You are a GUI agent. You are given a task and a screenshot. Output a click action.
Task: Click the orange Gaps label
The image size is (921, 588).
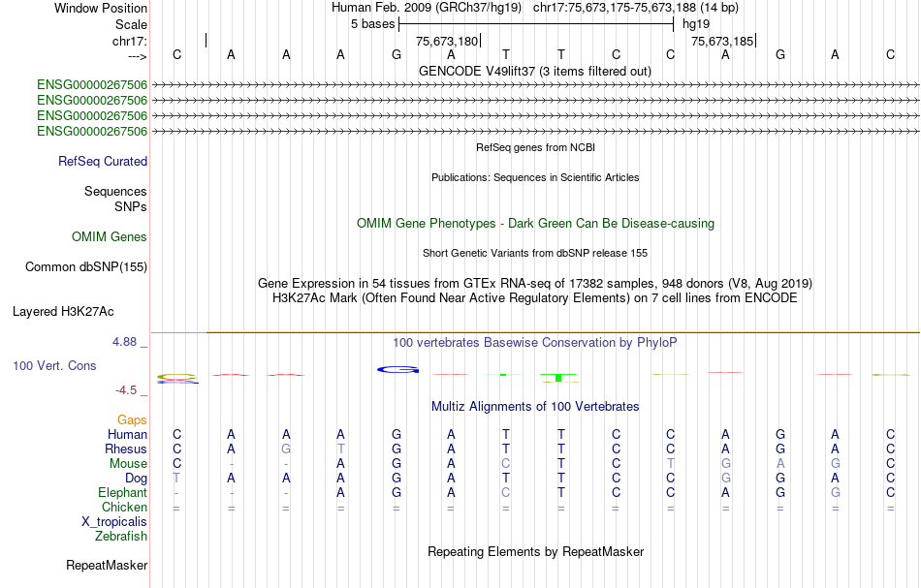pyautogui.click(x=132, y=419)
